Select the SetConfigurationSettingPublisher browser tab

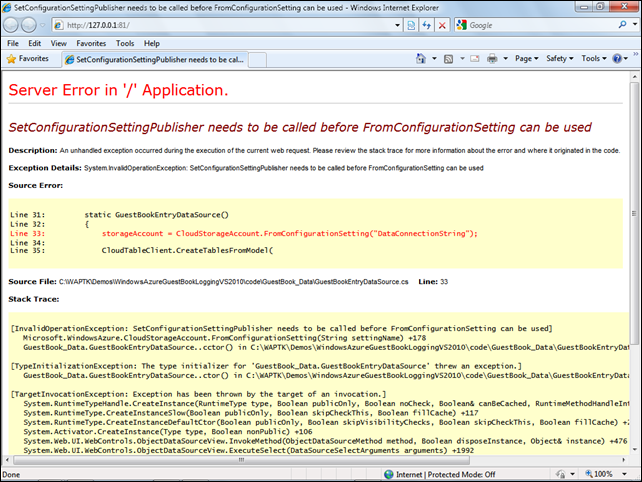155,59
